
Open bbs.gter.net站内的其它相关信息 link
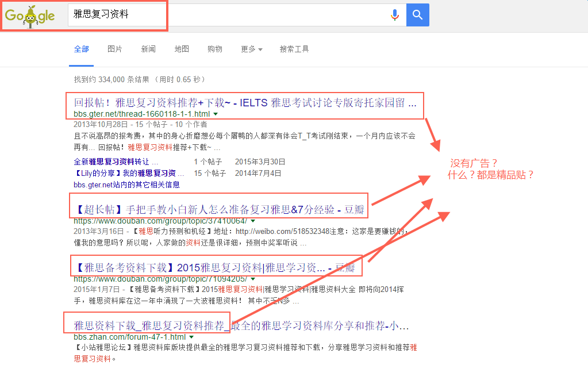tap(126, 185)
